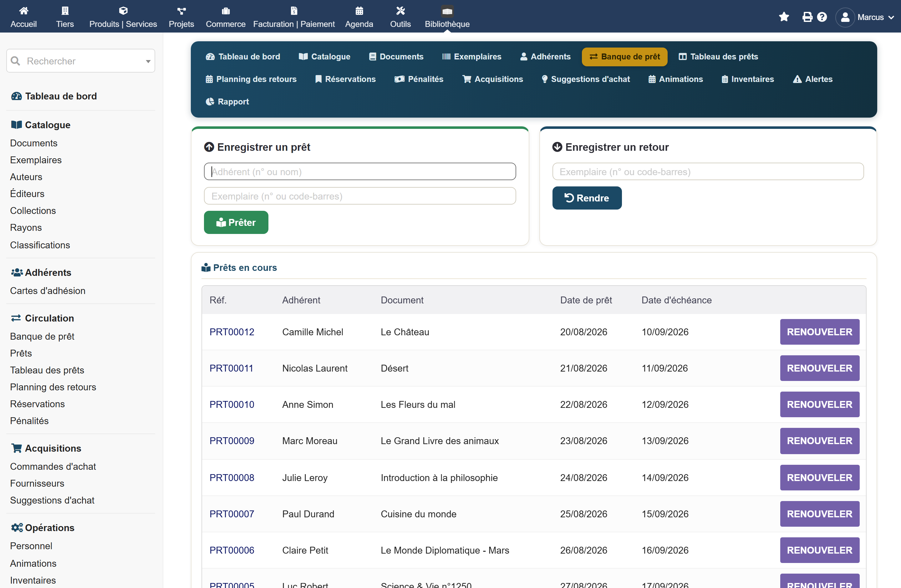Click the printer icon in top bar
This screenshot has width=901, height=588.
click(x=807, y=17)
